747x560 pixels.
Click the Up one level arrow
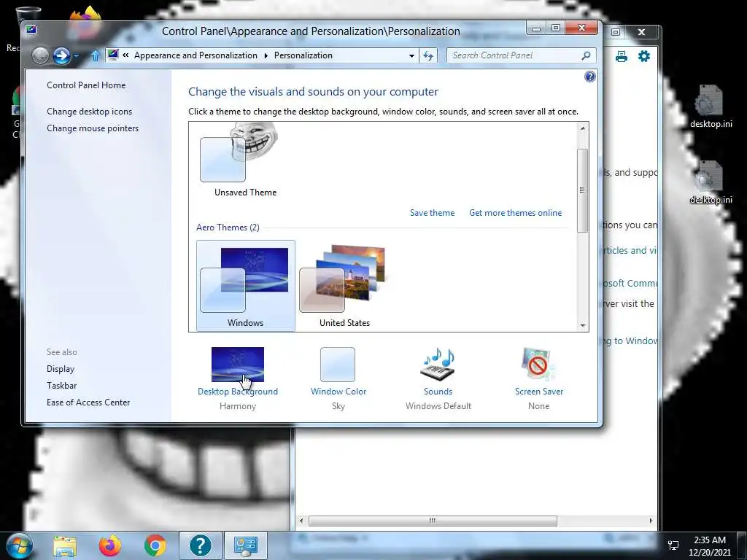click(x=96, y=55)
